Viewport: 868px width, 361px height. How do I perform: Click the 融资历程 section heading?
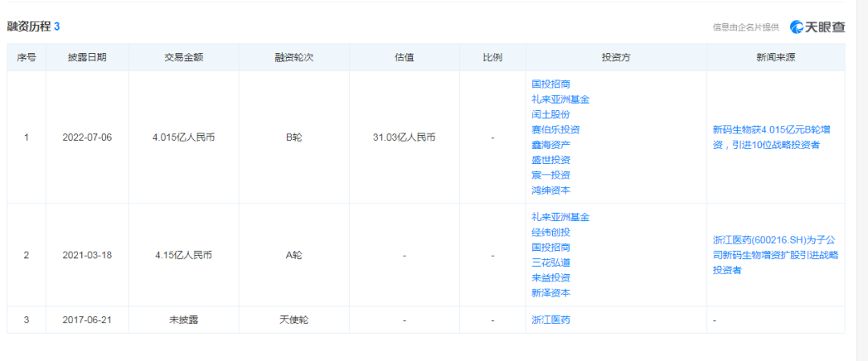pos(29,27)
